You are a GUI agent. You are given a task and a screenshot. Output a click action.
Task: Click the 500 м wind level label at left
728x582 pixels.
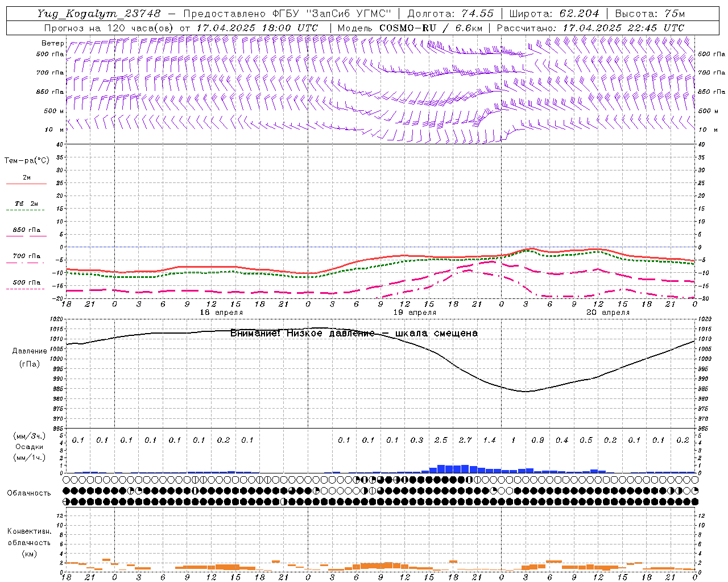[55, 111]
